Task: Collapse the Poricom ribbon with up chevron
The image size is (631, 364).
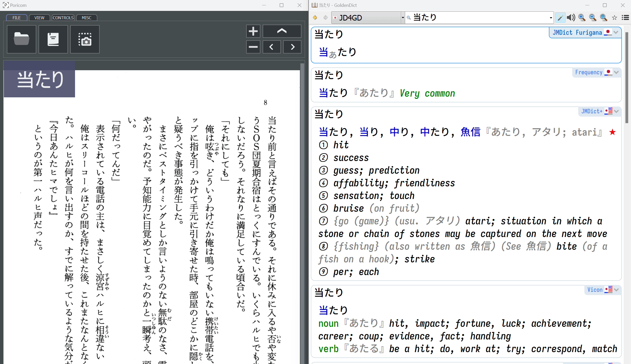Action: click(282, 31)
